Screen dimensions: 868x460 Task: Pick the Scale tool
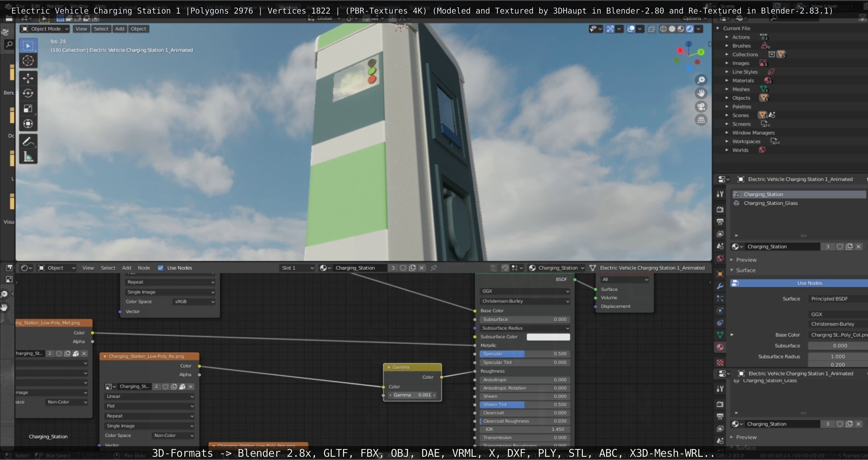pyautogui.click(x=28, y=108)
